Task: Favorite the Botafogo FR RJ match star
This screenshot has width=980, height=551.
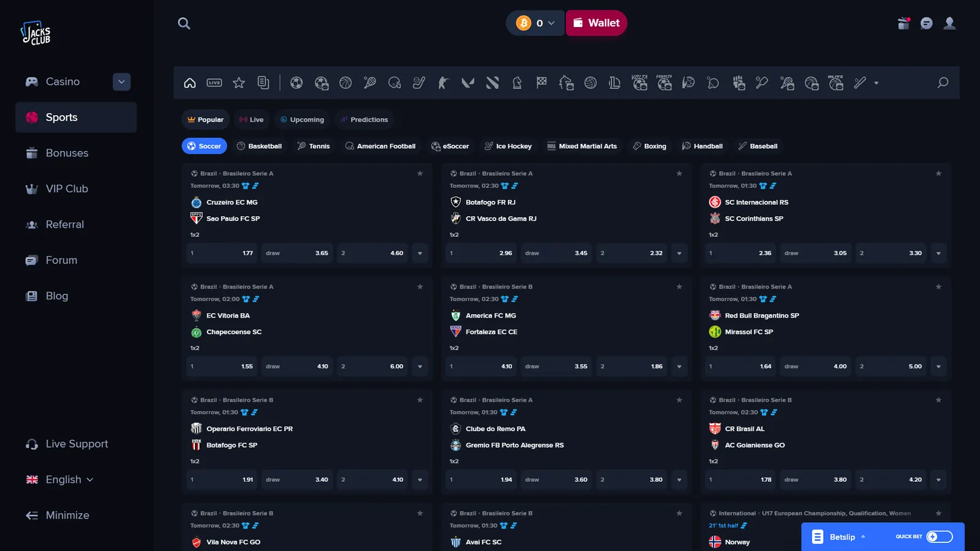Action: (x=679, y=173)
